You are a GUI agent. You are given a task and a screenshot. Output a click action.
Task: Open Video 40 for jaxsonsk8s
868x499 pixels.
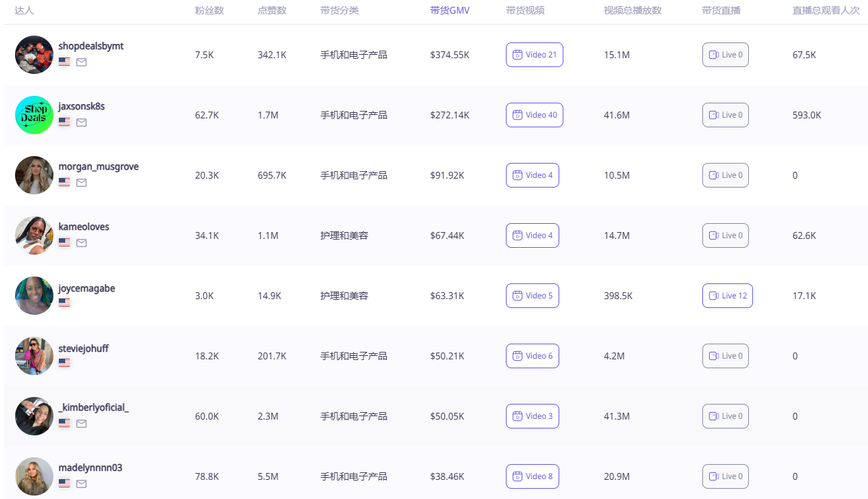534,115
